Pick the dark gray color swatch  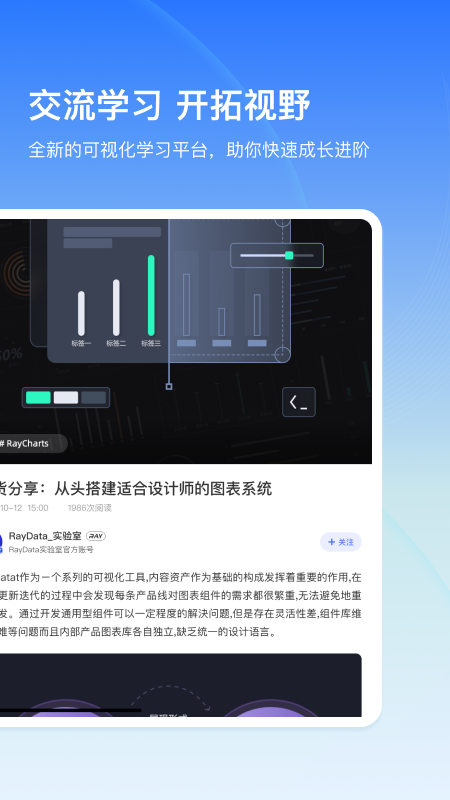tap(94, 397)
